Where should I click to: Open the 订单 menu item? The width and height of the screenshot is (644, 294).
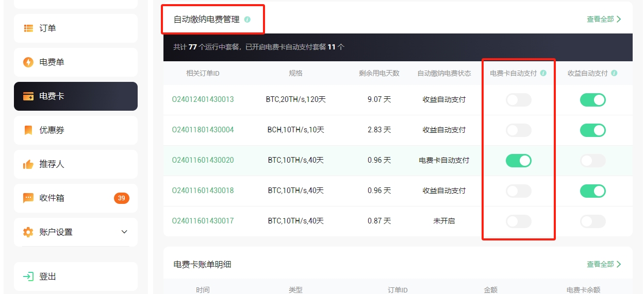(x=76, y=28)
